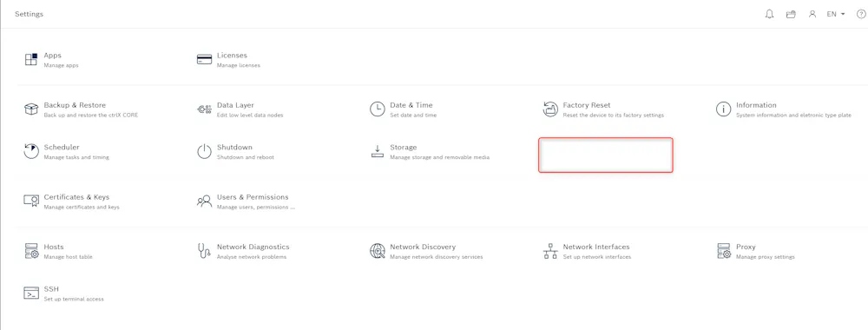
Task: Go to the Scheduler title
Action: [x=62, y=148]
